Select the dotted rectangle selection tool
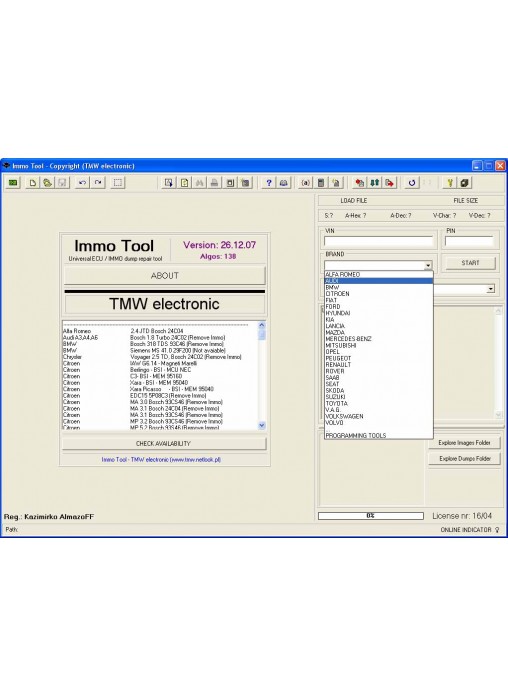 coord(118,182)
